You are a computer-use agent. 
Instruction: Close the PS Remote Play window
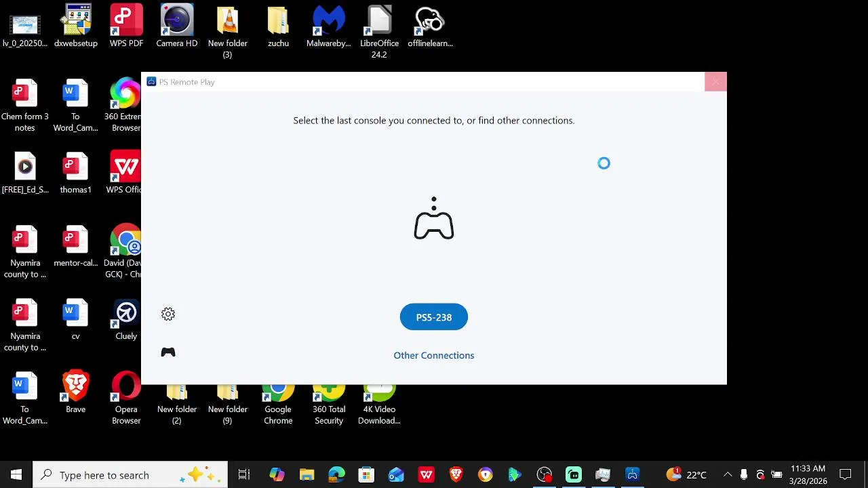click(715, 82)
